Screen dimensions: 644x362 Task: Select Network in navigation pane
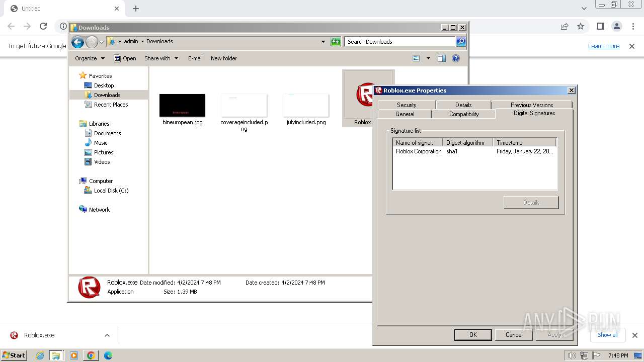[x=99, y=210]
